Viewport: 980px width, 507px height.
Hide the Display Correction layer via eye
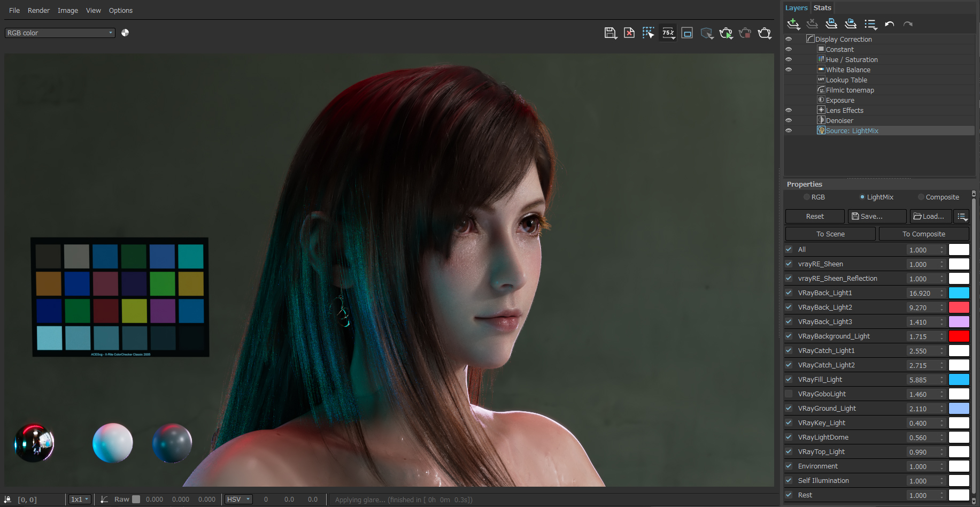(x=789, y=39)
